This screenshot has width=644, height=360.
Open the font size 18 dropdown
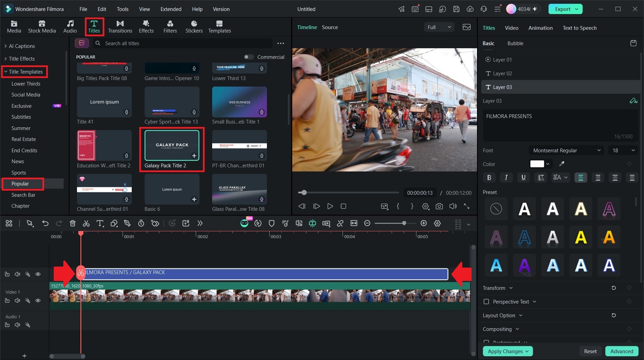pyautogui.click(x=623, y=151)
